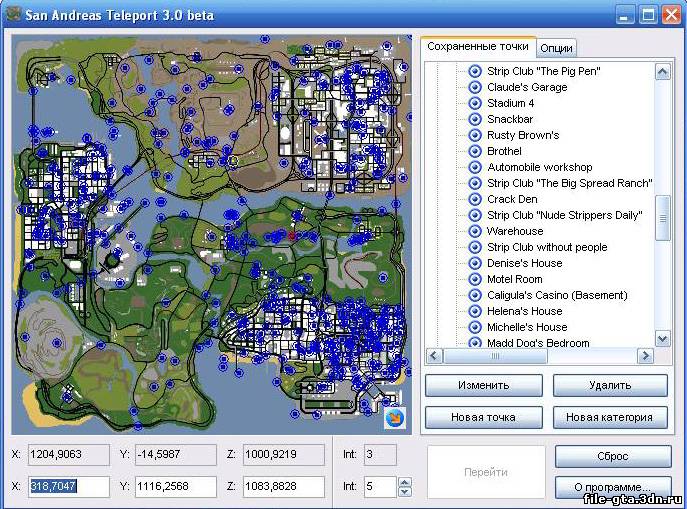Click the Новая категория button
Viewport: 687px width, 509px height.
pos(610,417)
